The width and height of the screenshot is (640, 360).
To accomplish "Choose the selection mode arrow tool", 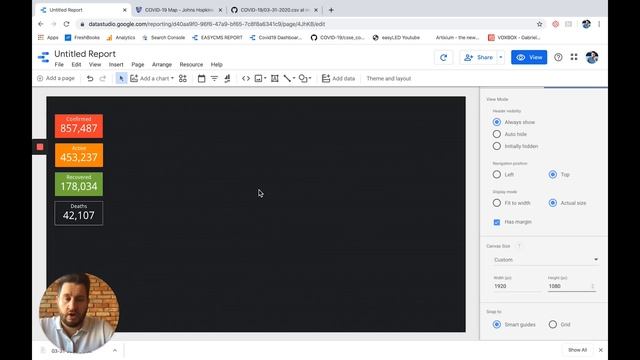I will (x=121, y=78).
